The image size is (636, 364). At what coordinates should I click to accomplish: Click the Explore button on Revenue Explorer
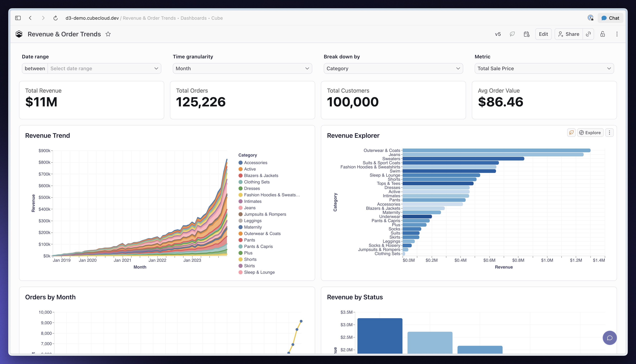pos(590,133)
